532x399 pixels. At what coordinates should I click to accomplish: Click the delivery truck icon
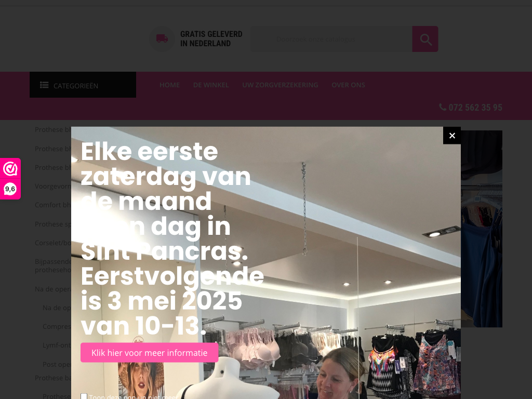(x=162, y=38)
